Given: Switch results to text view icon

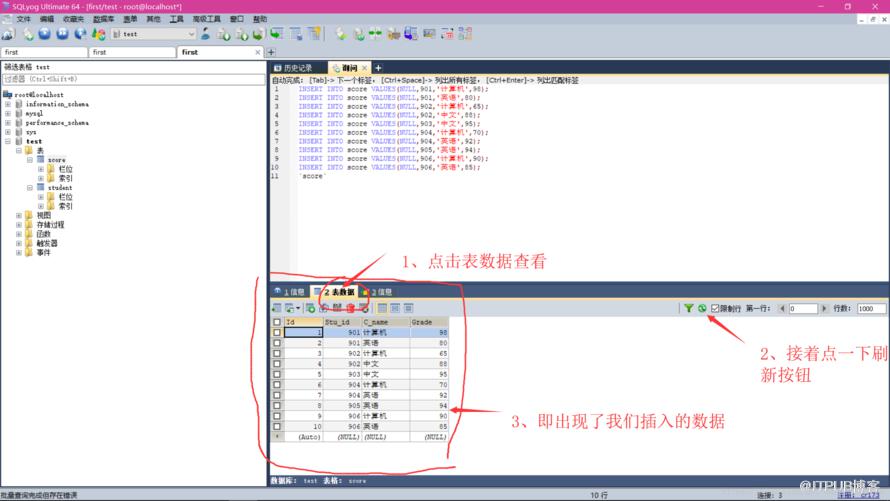Looking at the screenshot, I should pos(409,308).
